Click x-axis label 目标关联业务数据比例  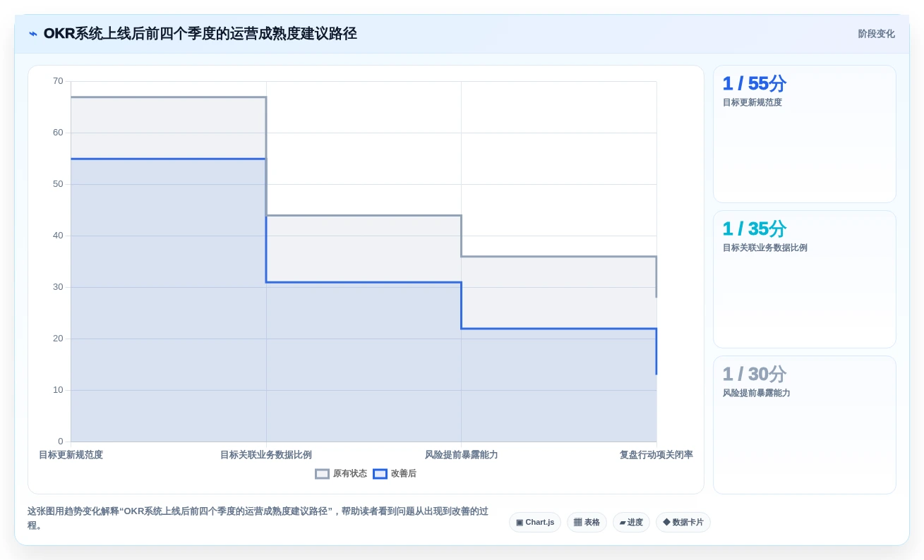tap(266, 455)
